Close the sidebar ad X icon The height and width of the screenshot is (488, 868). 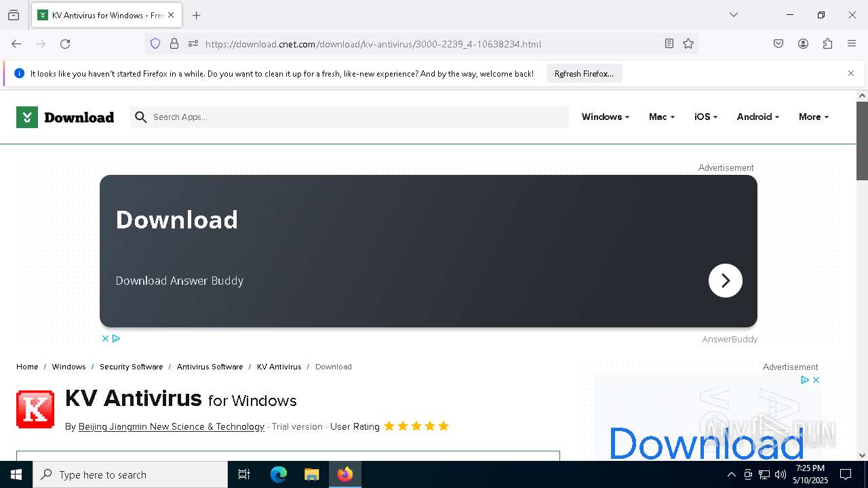[x=816, y=380]
